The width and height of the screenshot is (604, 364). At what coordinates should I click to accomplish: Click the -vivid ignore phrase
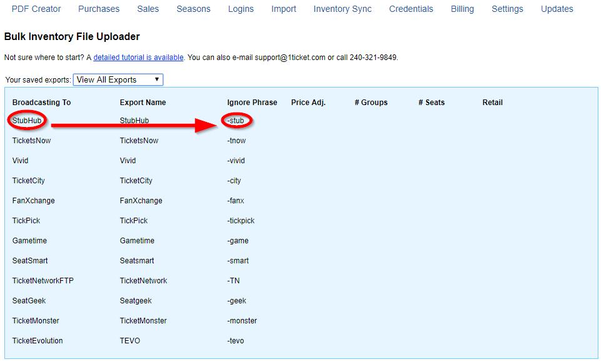(x=236, y=161)
